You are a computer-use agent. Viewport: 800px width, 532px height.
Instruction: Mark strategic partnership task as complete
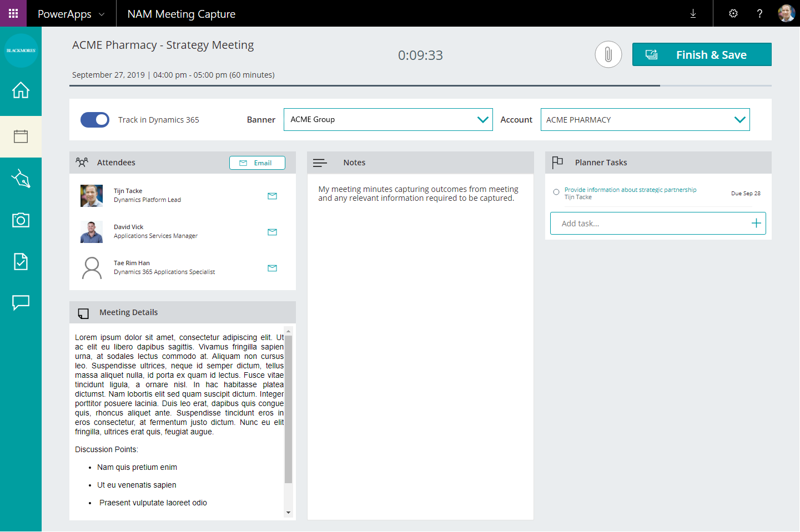(556, 192)
